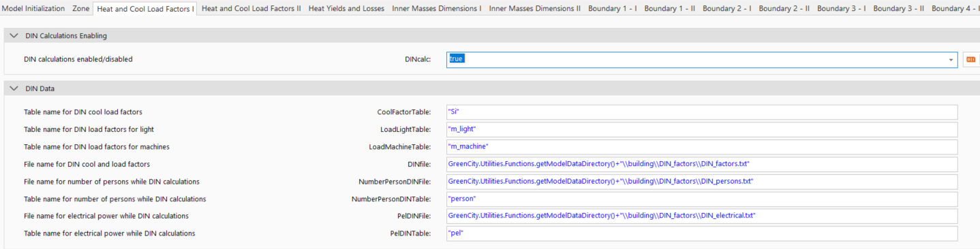Click 'File name for DIN cool and load factors'
This screenshot has width=980, height=249.
click(x=87, y=164)
